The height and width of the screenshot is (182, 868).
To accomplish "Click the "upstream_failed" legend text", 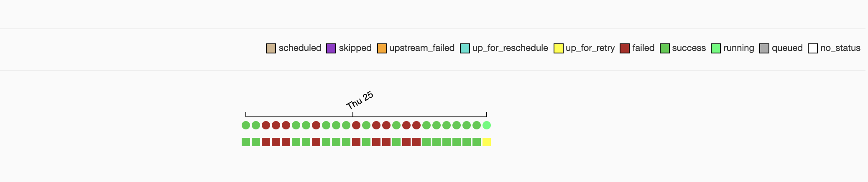I will [421, 48].
